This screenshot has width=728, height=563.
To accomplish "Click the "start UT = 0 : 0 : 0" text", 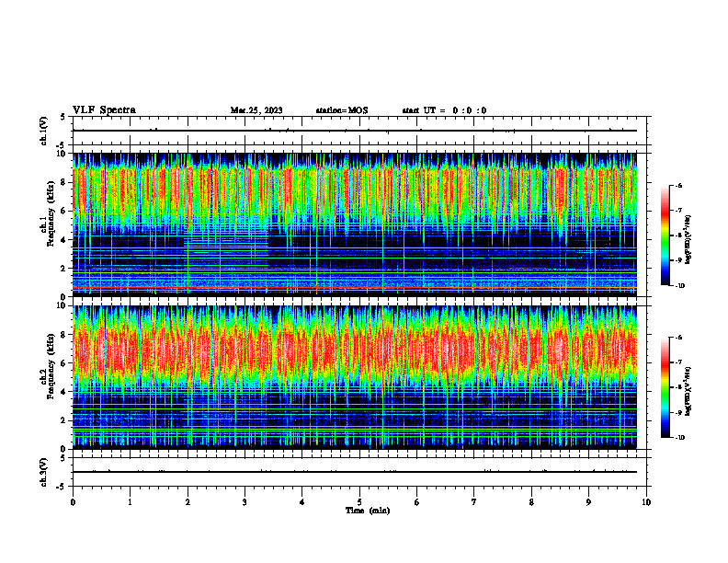I will 444,110.
